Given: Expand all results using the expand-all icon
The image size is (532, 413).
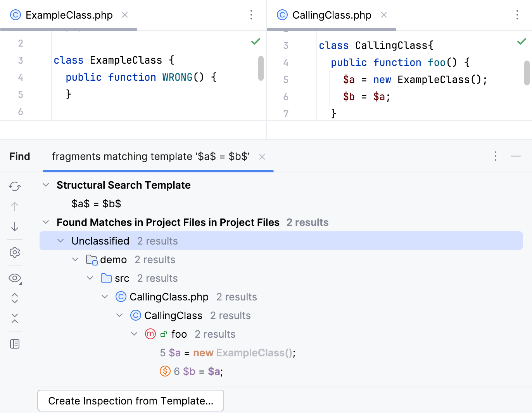Looking at the screenshot, I should click(x=15, y=298).
